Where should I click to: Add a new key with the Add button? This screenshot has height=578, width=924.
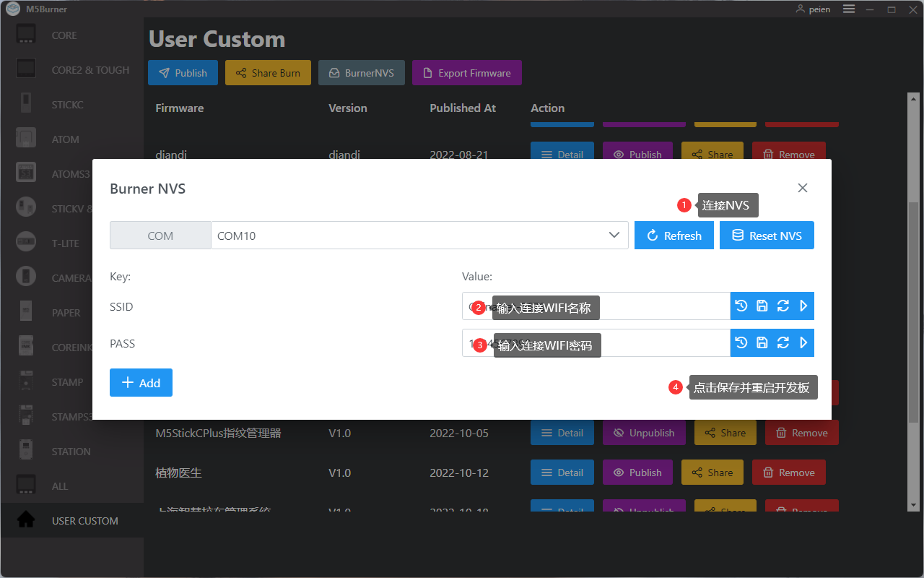pyautogui.click(x=141, y=383)
